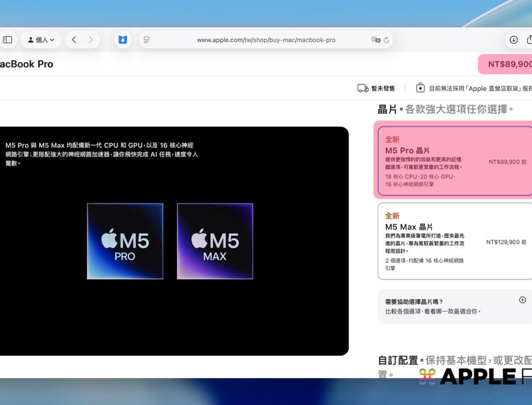Open the page reader menu icon
The width and height of the screenshot is (532, 405).
click(147, 40)
